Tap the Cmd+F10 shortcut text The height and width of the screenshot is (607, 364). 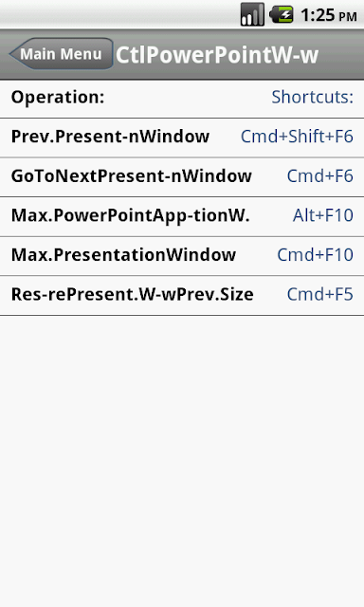pyautogui.click(x=316, y=255)
